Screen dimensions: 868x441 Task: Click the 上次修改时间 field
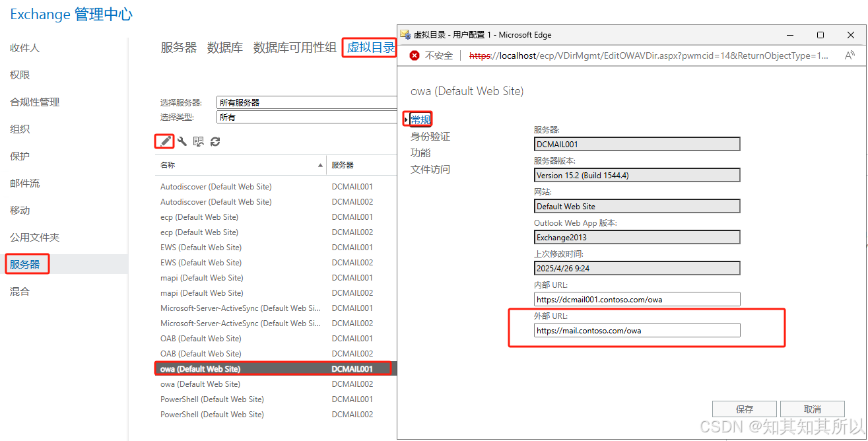[x=637, y=268]
